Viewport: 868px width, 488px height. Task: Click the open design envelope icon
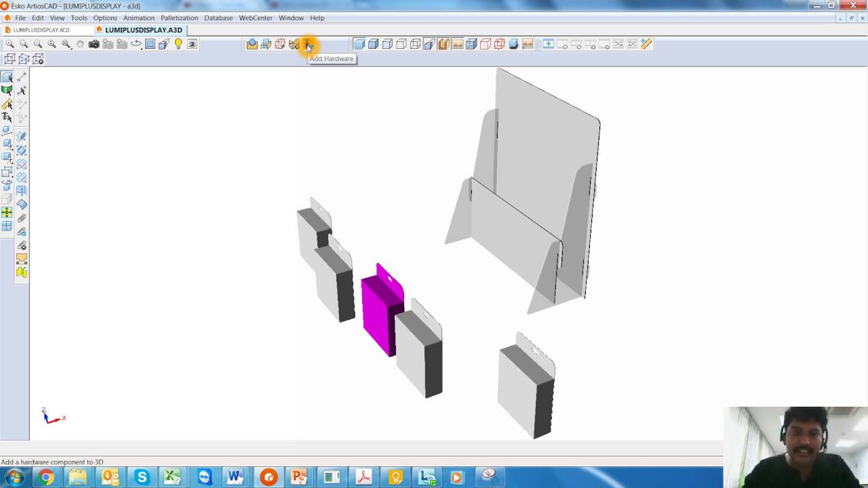pyautogui.click(x=252, y=44)
